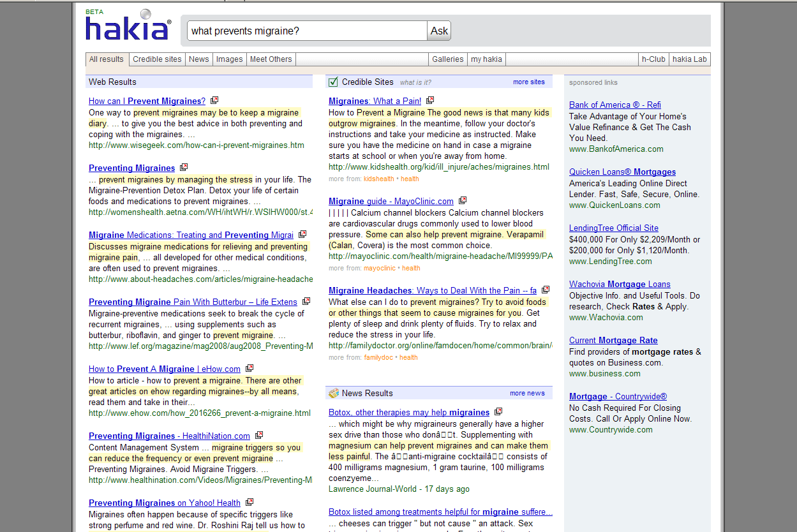Screen dimensions: 797x532
Task: Open the Images tab
Action: tap(229, 59)
